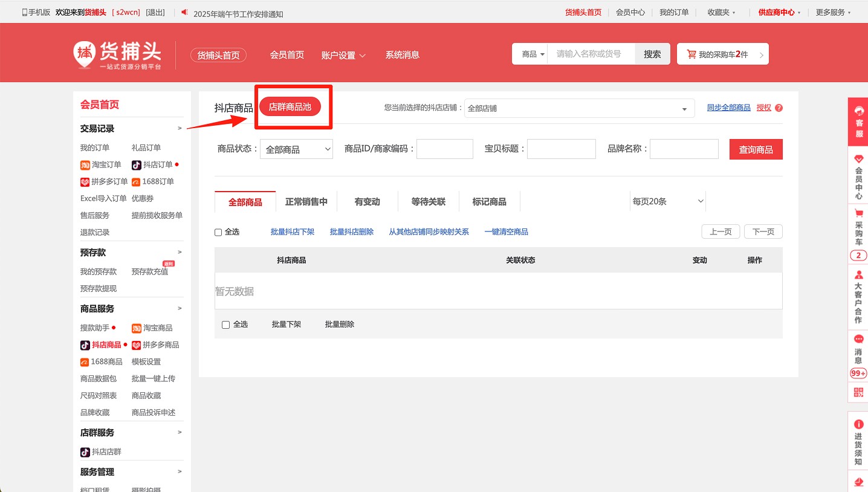868x492 pixels.
Task: Open 预存款充值 in the sidebar
Action: coord(150,272)
